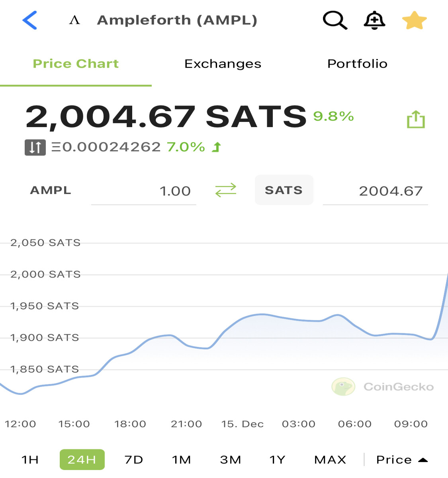Select the 1H time range
This screenshot has width=448, height=478.
30,460
